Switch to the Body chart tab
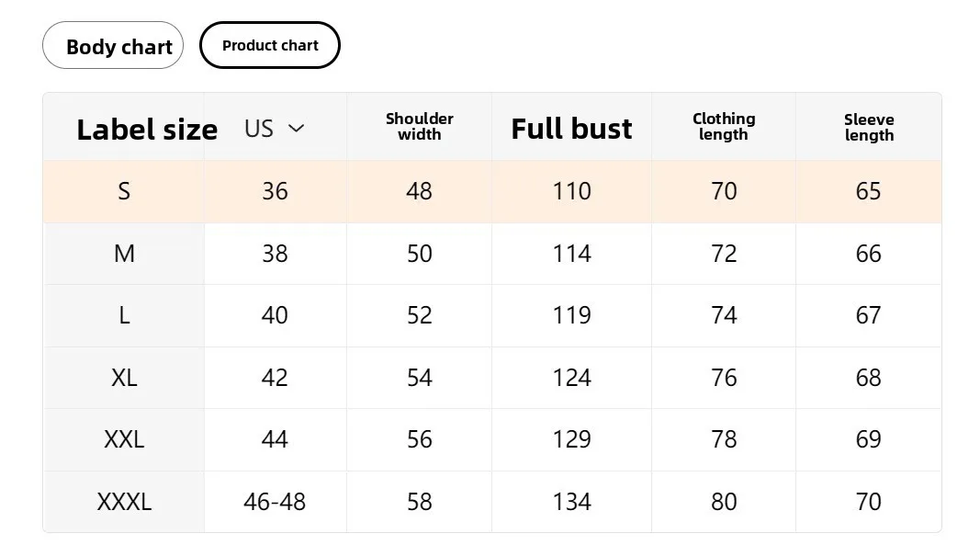This screenshot has height=545, width=980. (113, 46)
